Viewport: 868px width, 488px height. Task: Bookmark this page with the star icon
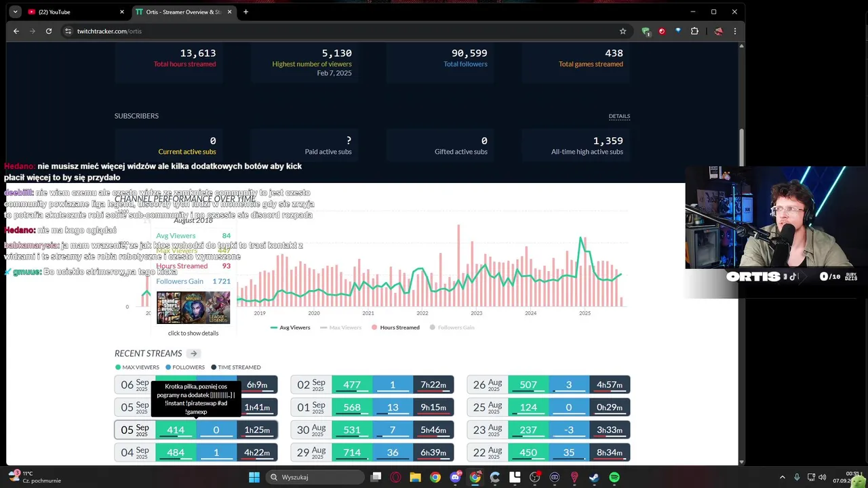point(623,31)
